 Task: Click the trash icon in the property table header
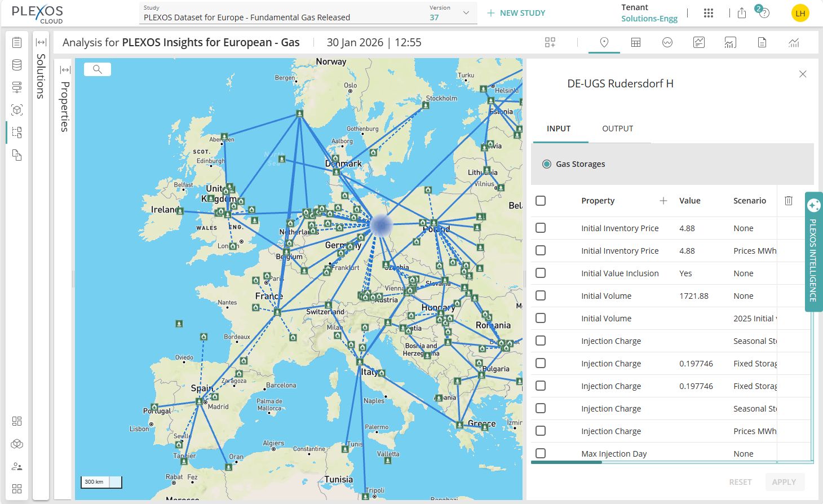coord(788,200)
